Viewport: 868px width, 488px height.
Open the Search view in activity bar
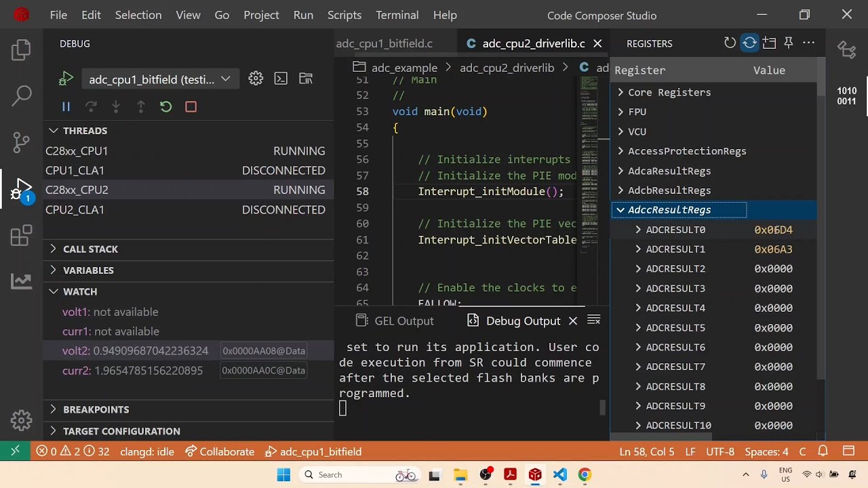click(22, 96)
